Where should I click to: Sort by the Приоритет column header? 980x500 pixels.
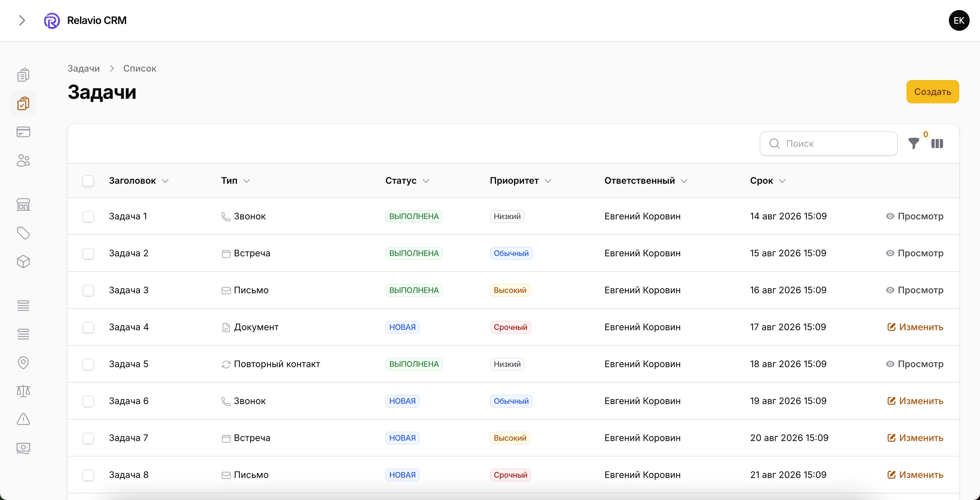click(x=520, y=181)
